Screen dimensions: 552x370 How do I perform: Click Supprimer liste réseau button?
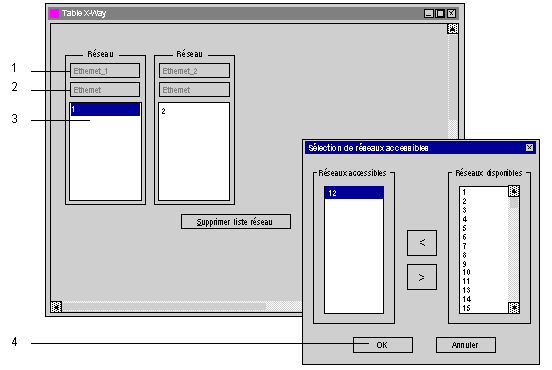pyautogui.click(x=236, y=222)
